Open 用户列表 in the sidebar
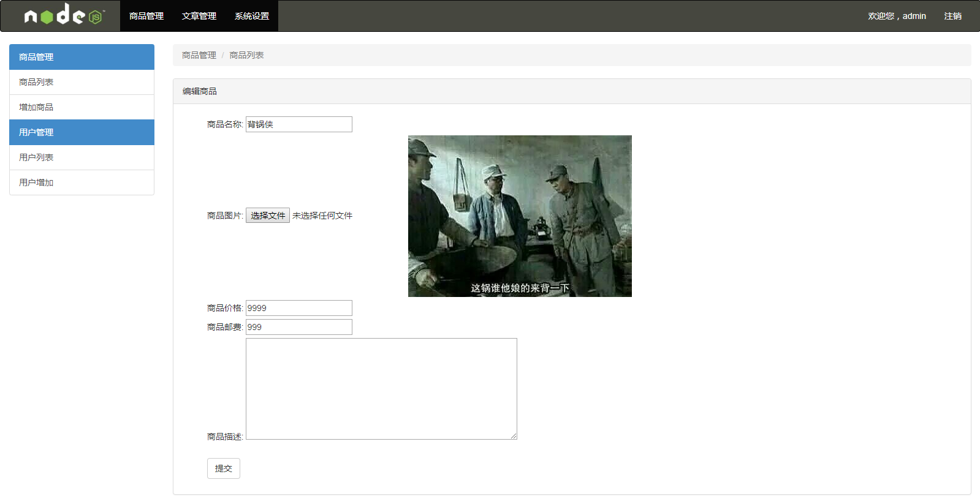 click(82, 157)
